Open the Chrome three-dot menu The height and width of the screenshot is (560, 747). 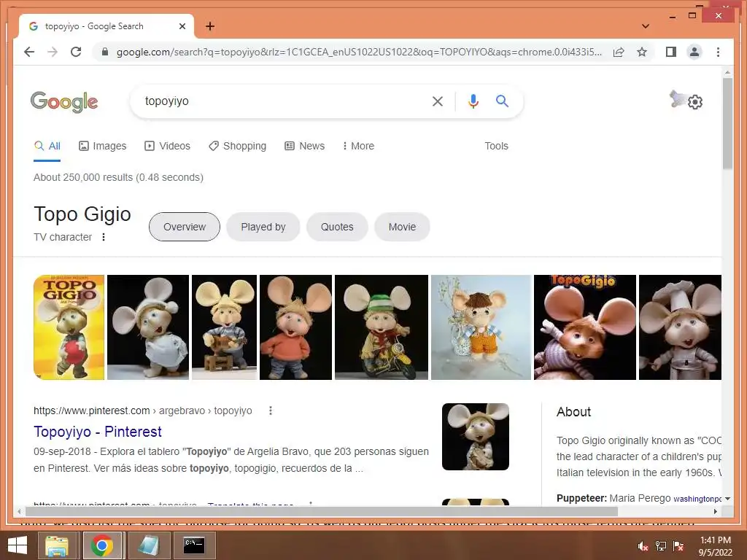point(718,52)
